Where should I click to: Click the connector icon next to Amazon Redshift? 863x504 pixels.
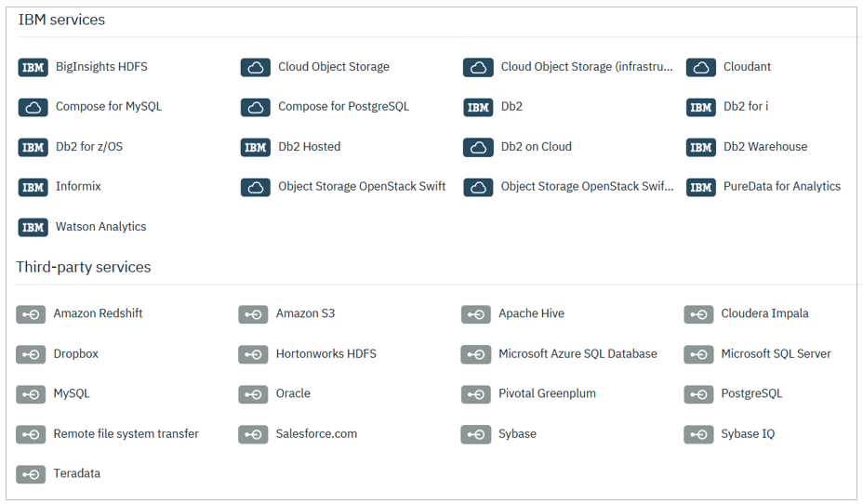point(31,314)
